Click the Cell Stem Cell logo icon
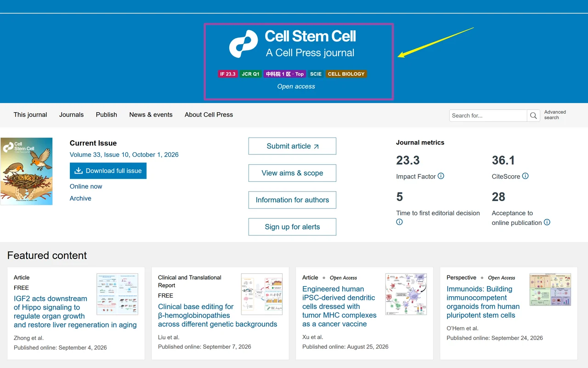This screenshot has width=588, height=368. 243,44
